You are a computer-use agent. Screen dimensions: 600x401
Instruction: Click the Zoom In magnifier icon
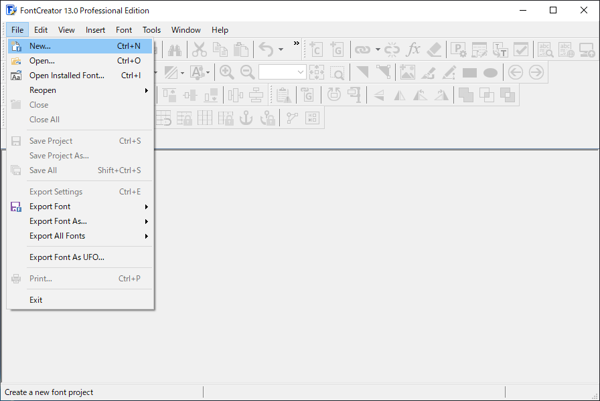tap(227, 72)
